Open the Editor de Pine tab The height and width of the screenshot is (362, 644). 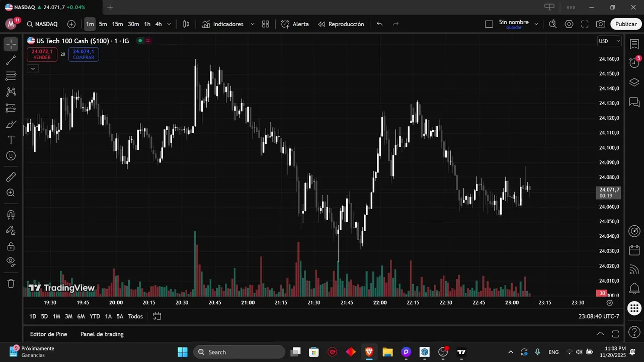(48, 334)
